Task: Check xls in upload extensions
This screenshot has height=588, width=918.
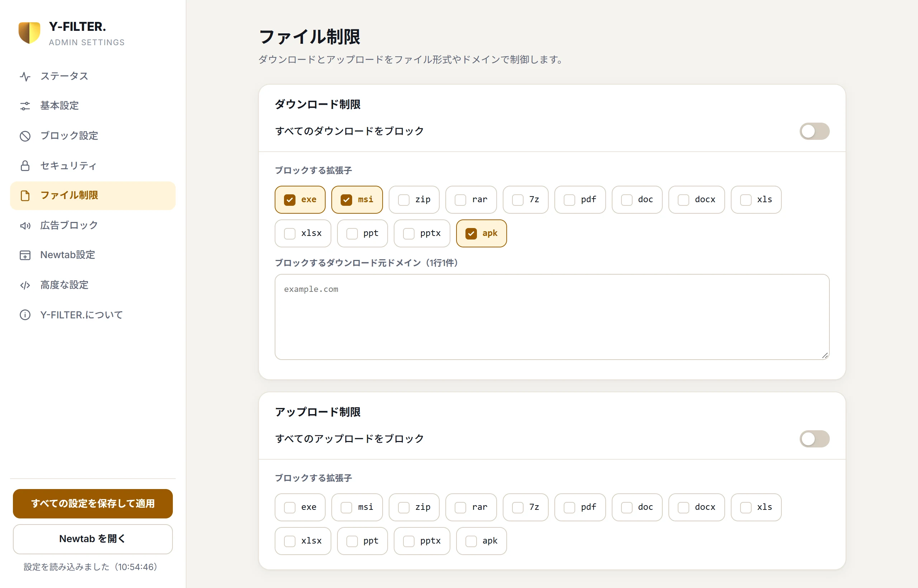Action: pos(756,507)
